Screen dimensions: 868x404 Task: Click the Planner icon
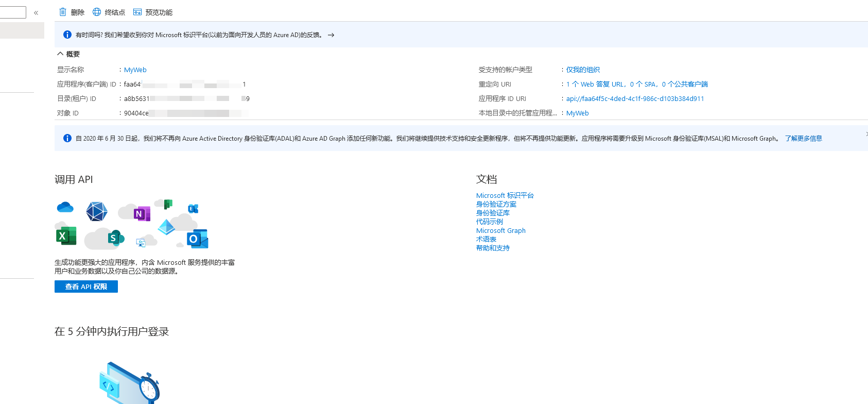[168, 204]
